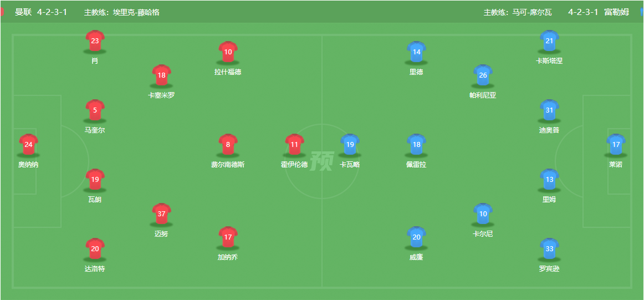644x300 pixels.
Task: Click the red number 8 jersey 费尔南德斯
Action: click(228, 145)
